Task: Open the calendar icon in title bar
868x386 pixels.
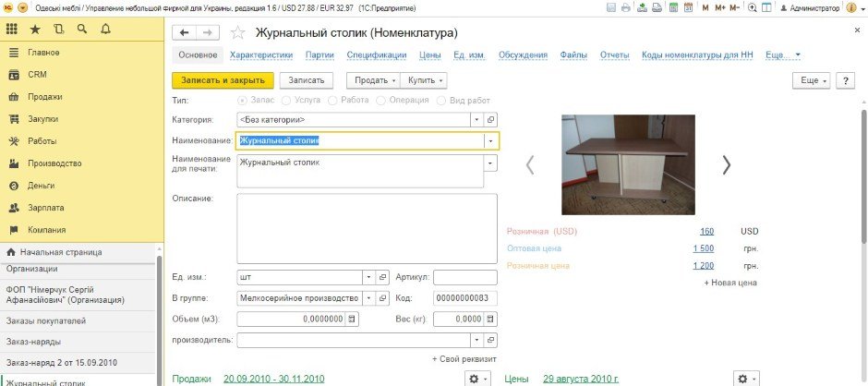Action: click(x=688, y=7)
